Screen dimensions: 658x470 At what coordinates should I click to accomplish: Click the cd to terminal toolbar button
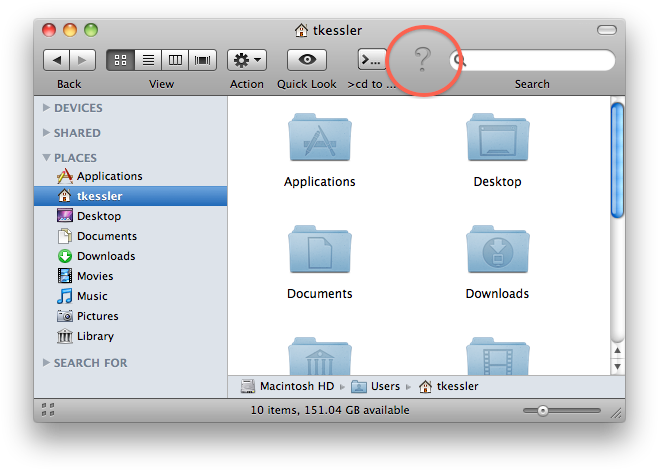pyautogui.click(x=372, y=60)
